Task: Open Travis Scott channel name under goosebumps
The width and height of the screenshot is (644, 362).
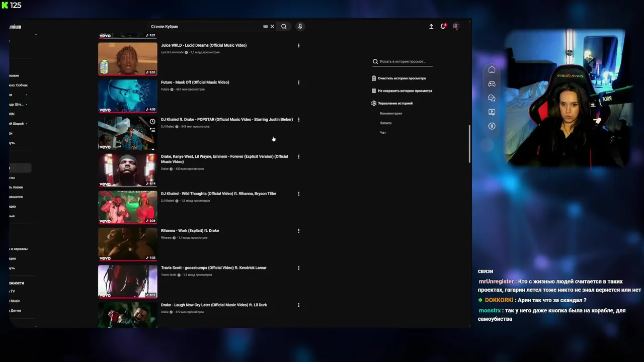Action: coord(169,275)
